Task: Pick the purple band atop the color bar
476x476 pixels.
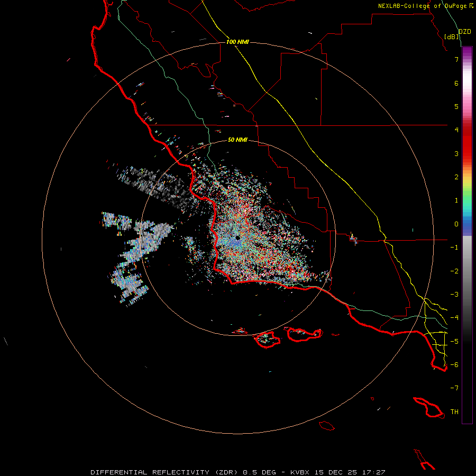Action: pyautogui.click(x=467, y=52)
